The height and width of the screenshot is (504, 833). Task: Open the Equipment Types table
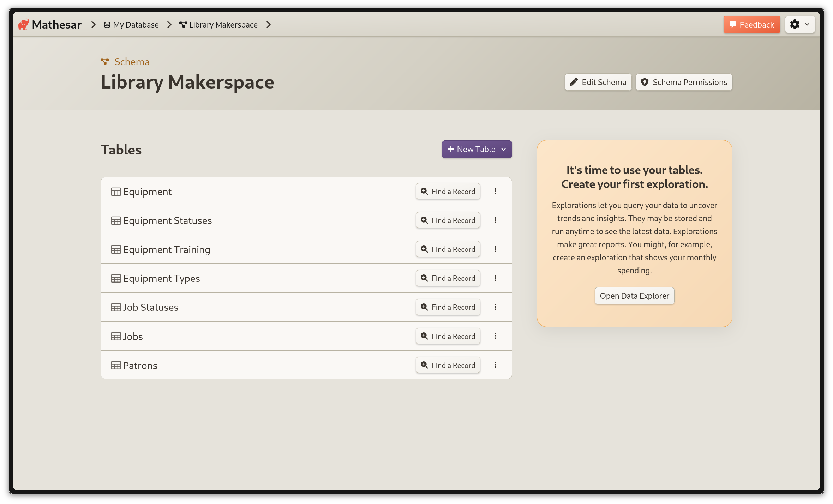[161, 278]
